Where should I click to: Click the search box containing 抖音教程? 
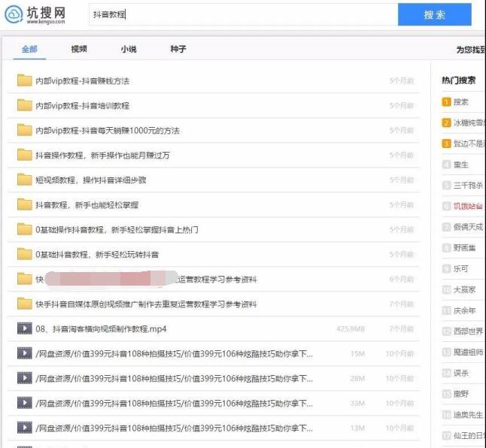pyautogui.click(x=241, y=14)
